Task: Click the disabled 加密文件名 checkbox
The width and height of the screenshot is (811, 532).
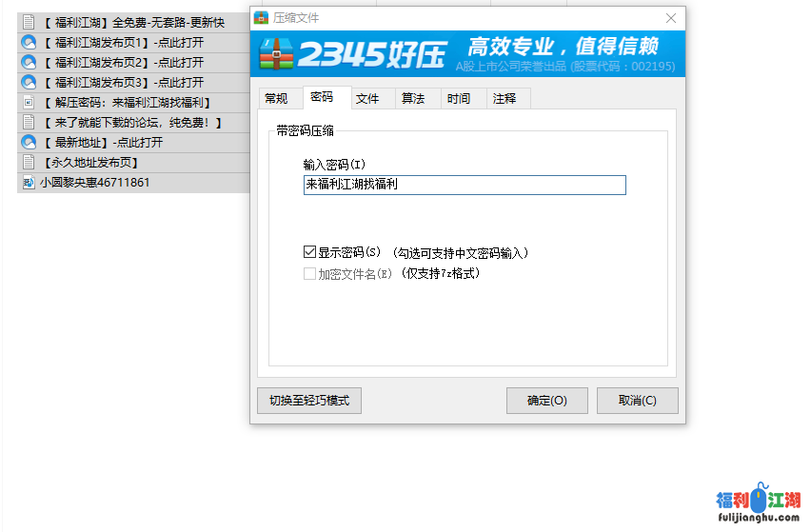Action: [x=309, y=273]
